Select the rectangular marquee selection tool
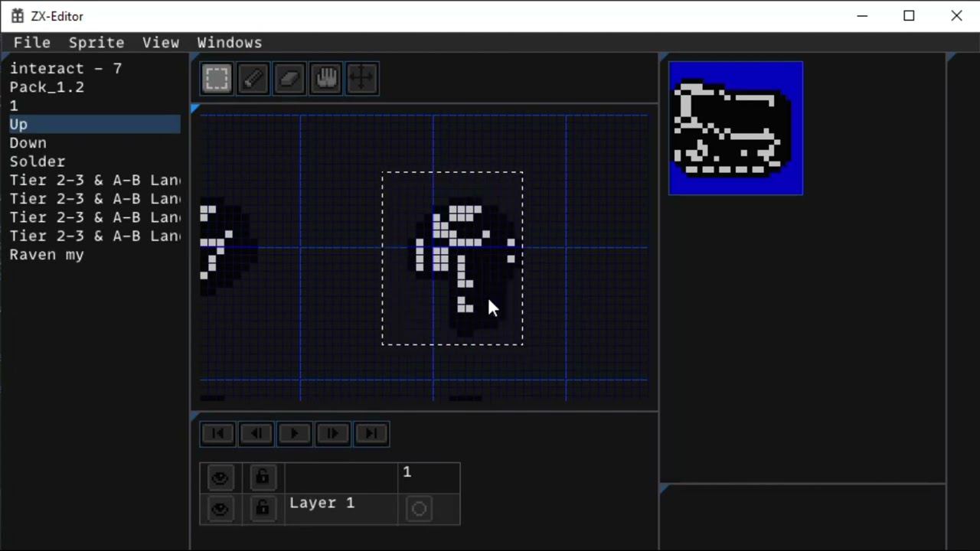 pyautogui.click(x=217, y=78)
